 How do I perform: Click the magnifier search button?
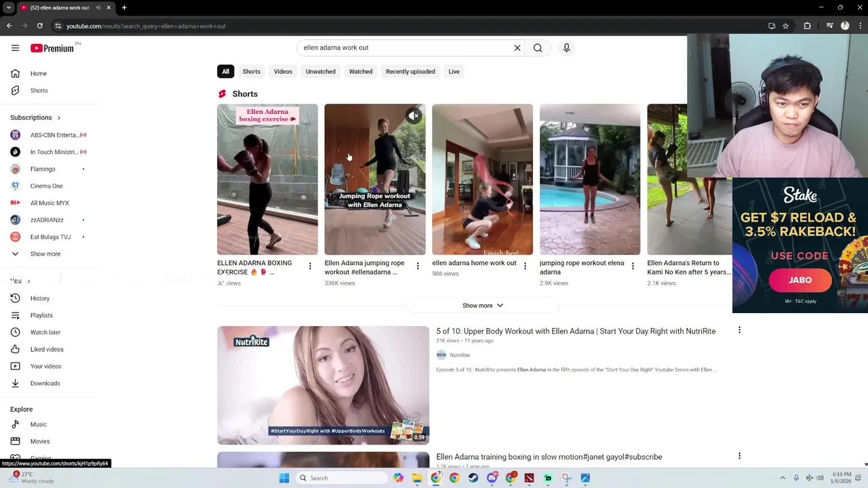tap(538, 48)
